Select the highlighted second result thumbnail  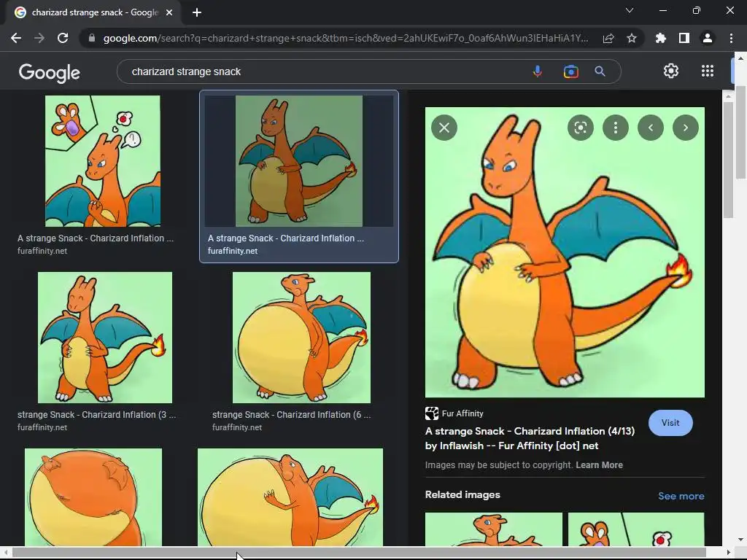(x=298, y=161)
